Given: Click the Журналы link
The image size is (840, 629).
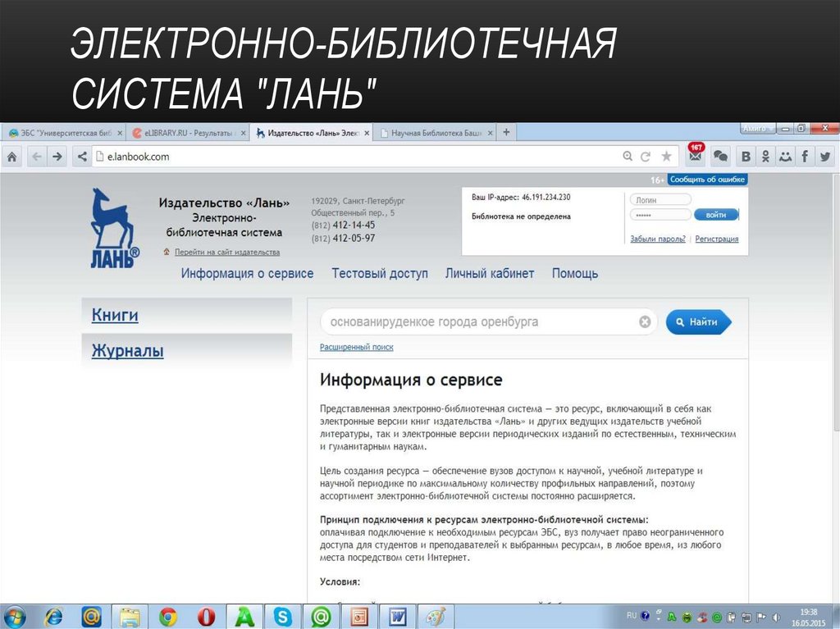Looking at the screenshot, I should click(x=127, y=350).
